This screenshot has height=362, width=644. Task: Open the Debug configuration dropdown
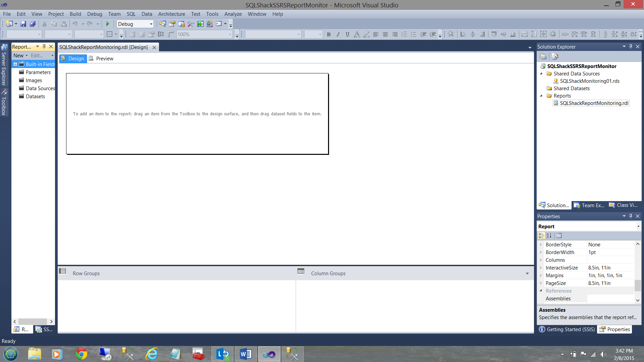tap(151, 24)
